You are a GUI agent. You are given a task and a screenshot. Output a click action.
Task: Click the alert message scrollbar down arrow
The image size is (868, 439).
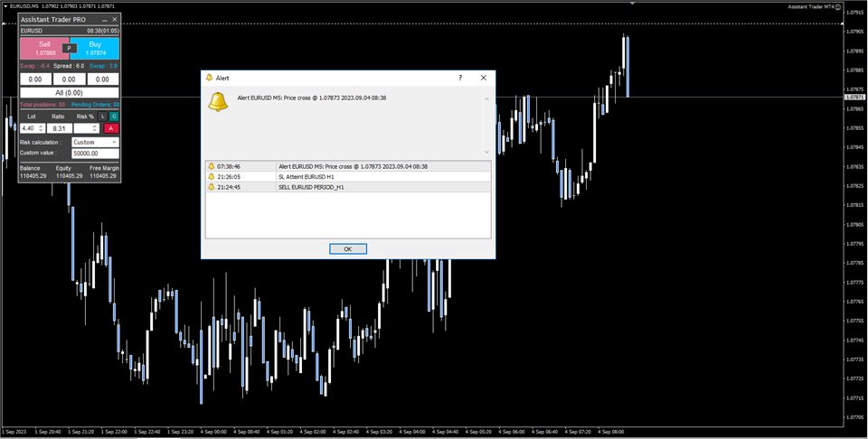[x=486, y=152]
